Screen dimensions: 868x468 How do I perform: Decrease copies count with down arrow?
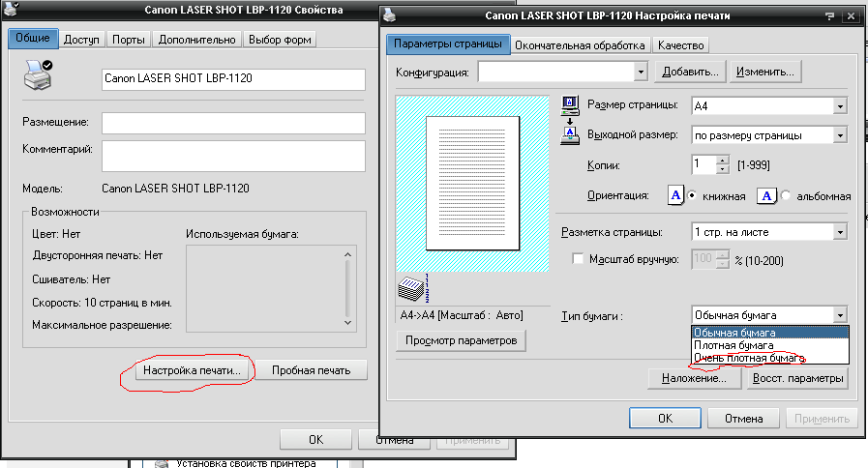(x=723, y=169)
